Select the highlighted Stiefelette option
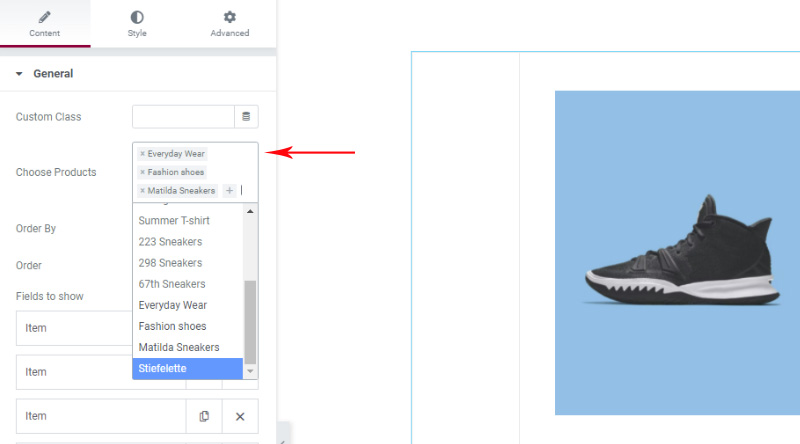The image size is (800, 444). tap(188, 368)
